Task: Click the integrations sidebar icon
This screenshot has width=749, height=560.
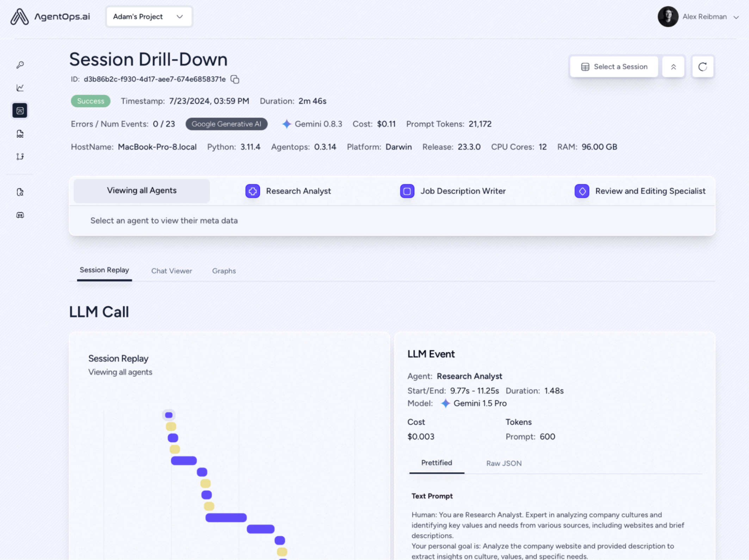Action: (x=20, y=156)
